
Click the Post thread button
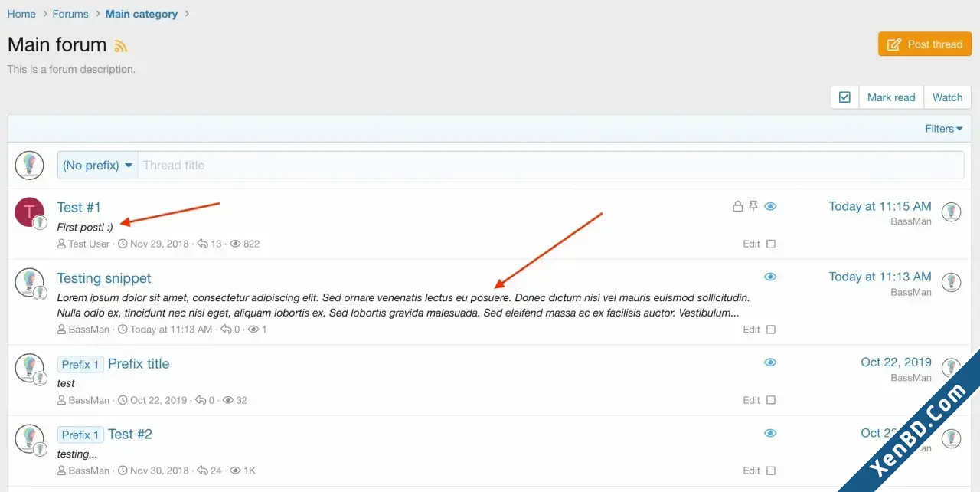tap(925, 44)
